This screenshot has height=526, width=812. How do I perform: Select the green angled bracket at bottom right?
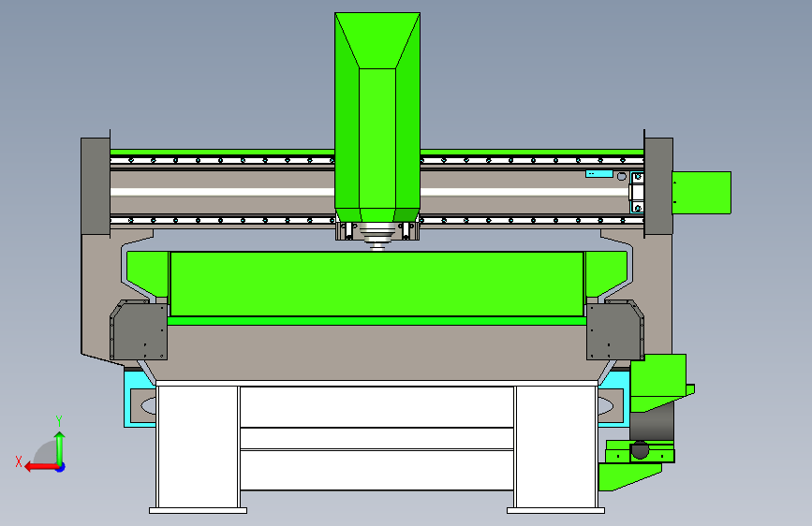coord(629,476)
